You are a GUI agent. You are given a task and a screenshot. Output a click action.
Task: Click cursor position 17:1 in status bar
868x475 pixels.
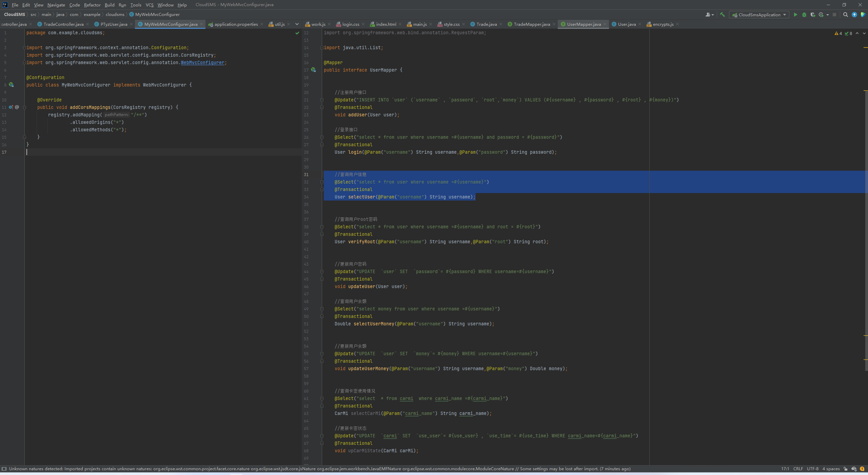[x=785, y=469]
